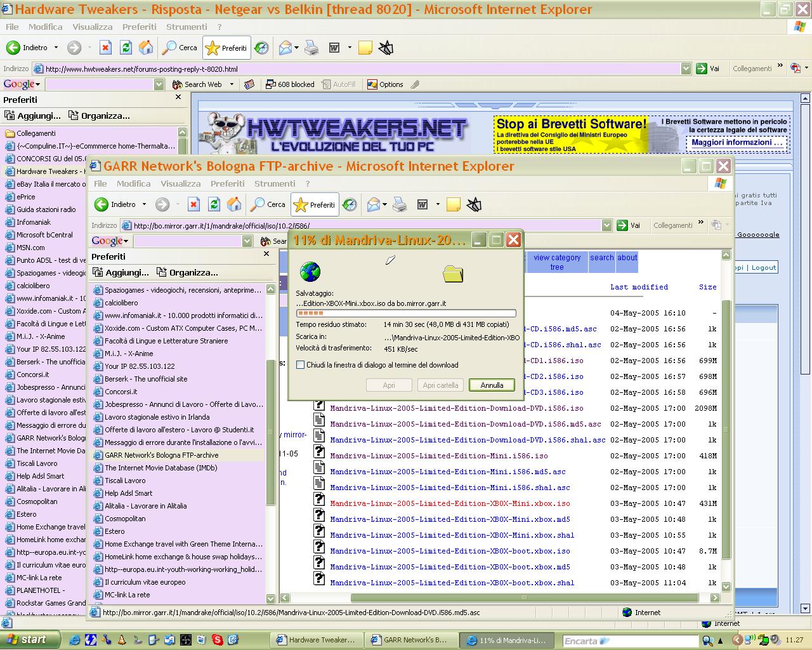Toggle Preferiti button in GARR window toolbar

tap(315, 204)
